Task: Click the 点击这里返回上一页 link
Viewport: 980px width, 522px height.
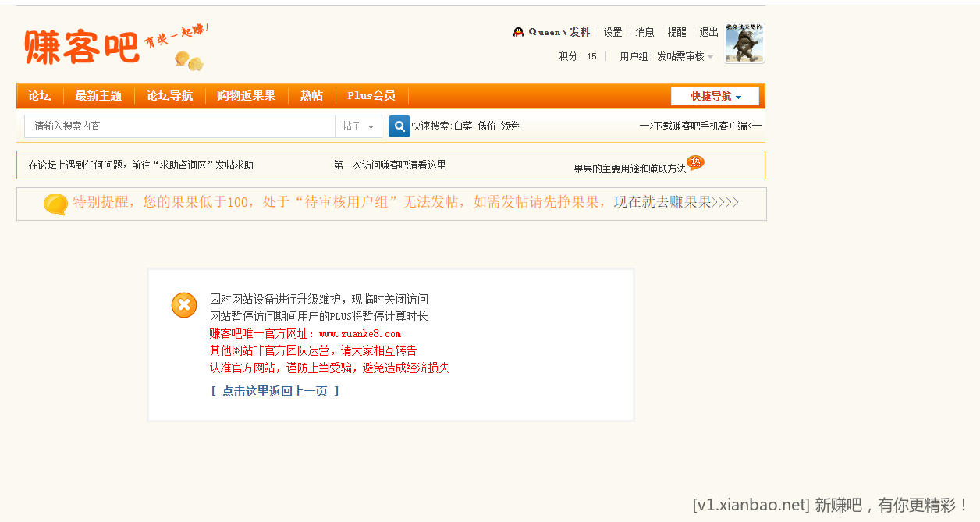Action: click(x=275, y=391)
